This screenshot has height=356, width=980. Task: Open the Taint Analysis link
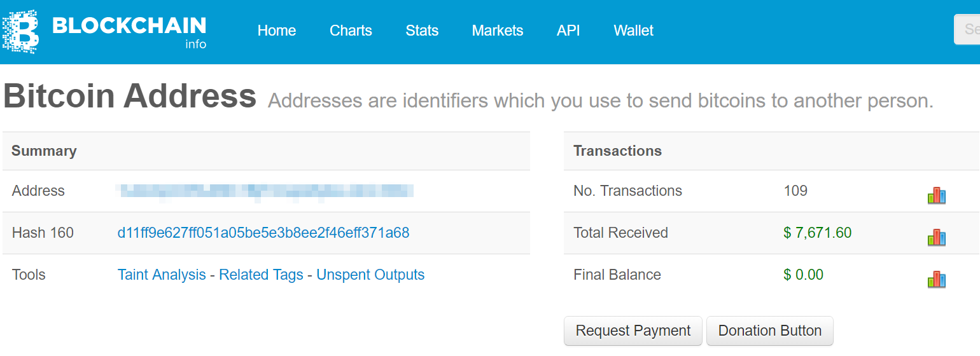[162, 275]
